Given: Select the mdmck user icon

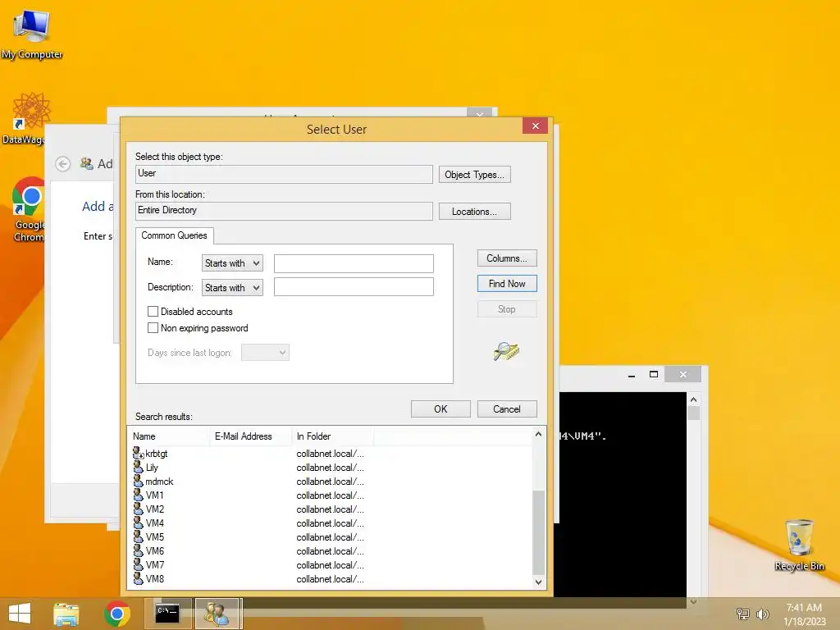Looking at the screenshot, I should tap(138, 481).
